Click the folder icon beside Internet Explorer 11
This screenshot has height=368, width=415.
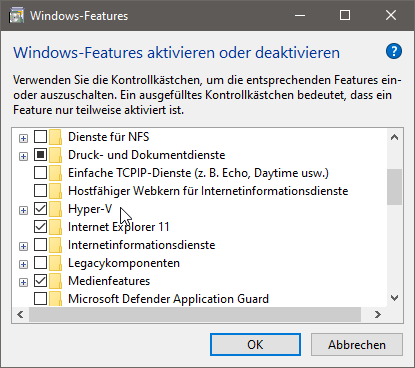[x=55, y=227]
